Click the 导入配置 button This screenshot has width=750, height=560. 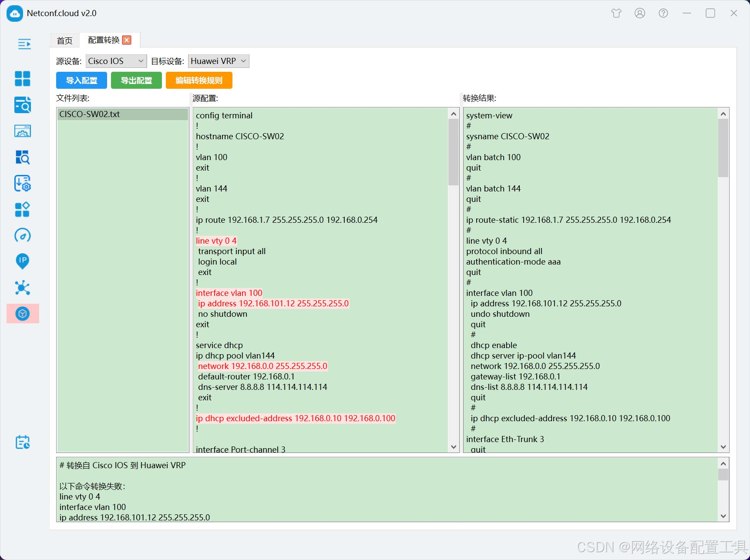tap(81, 80)
